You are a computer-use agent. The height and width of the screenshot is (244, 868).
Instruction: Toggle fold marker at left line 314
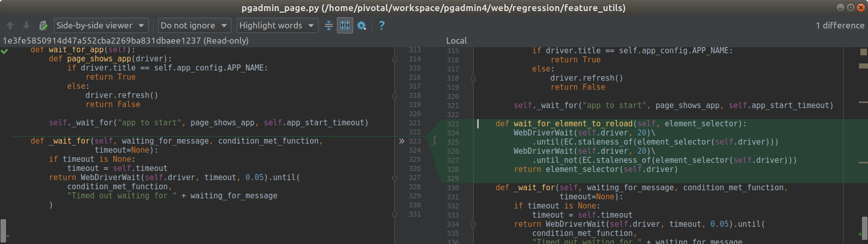coord(394,59)
